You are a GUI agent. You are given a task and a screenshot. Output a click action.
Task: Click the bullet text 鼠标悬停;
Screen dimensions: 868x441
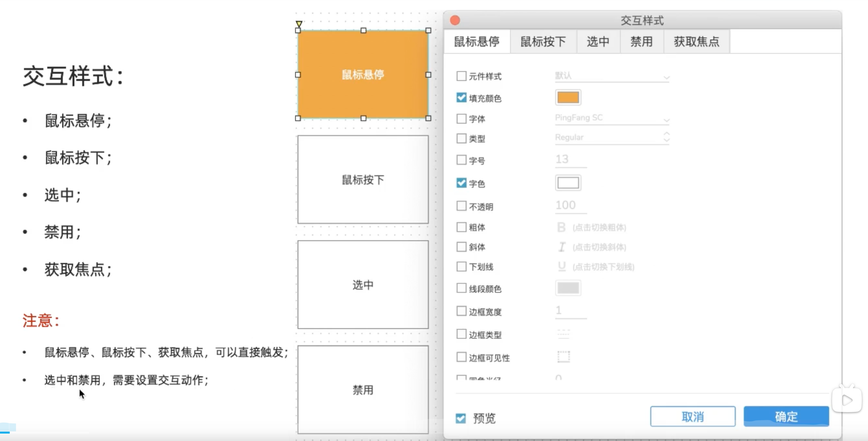coord(78,121)
